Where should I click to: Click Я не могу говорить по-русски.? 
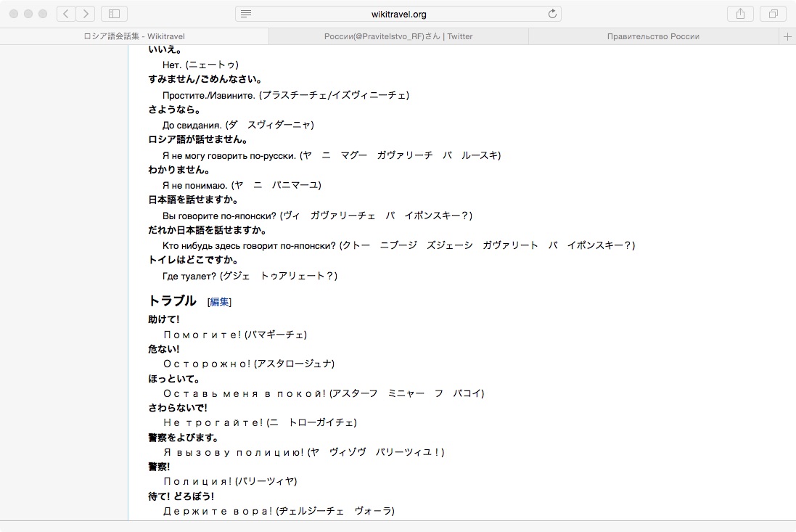(229, 156)
